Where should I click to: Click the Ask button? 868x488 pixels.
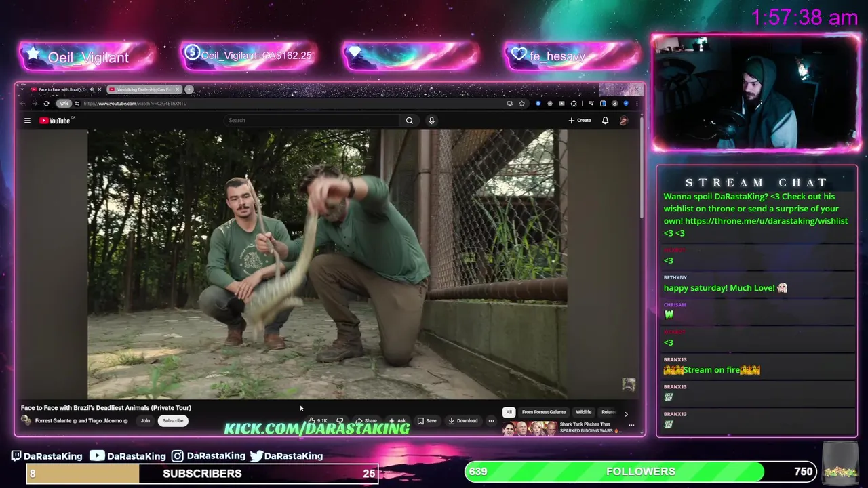point(397,420)
